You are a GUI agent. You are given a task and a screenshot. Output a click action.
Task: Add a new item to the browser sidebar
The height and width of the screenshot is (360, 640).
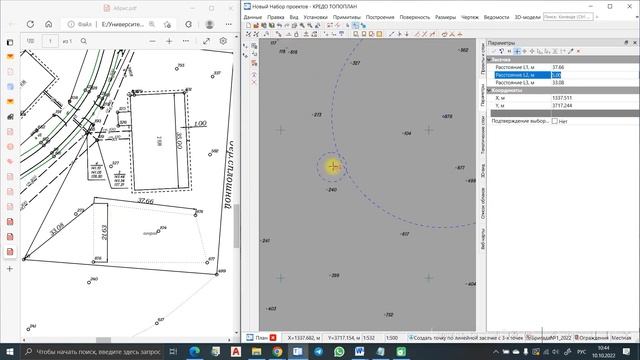(10, 269)
